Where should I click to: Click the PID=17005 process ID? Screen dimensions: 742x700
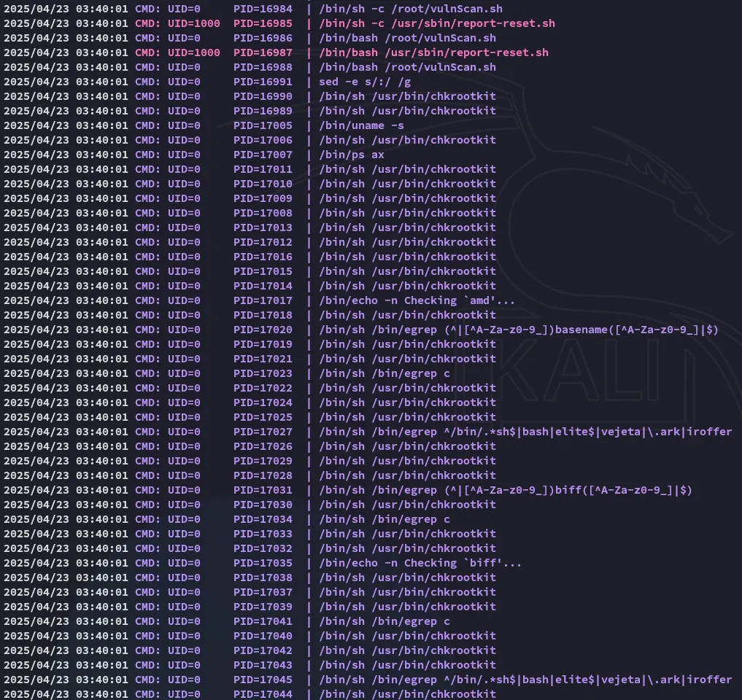(x=263, y=125)
